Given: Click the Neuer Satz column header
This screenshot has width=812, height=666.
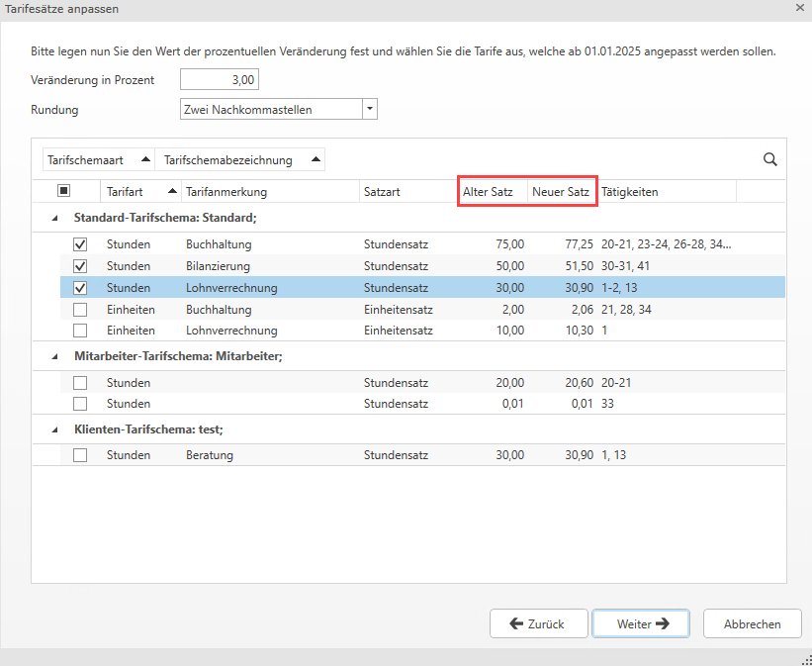Looking at the screenshot, I should point(560,191).
